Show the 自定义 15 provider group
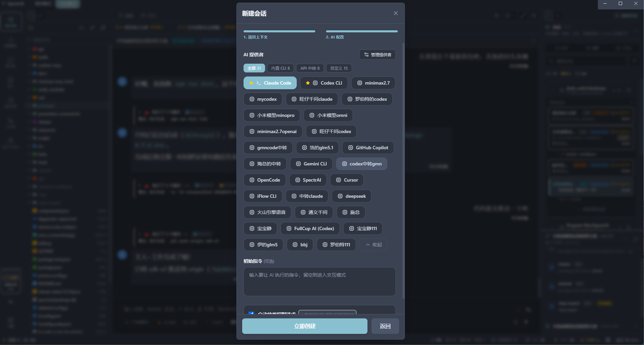The image size is (644, 345). point(339,68)
